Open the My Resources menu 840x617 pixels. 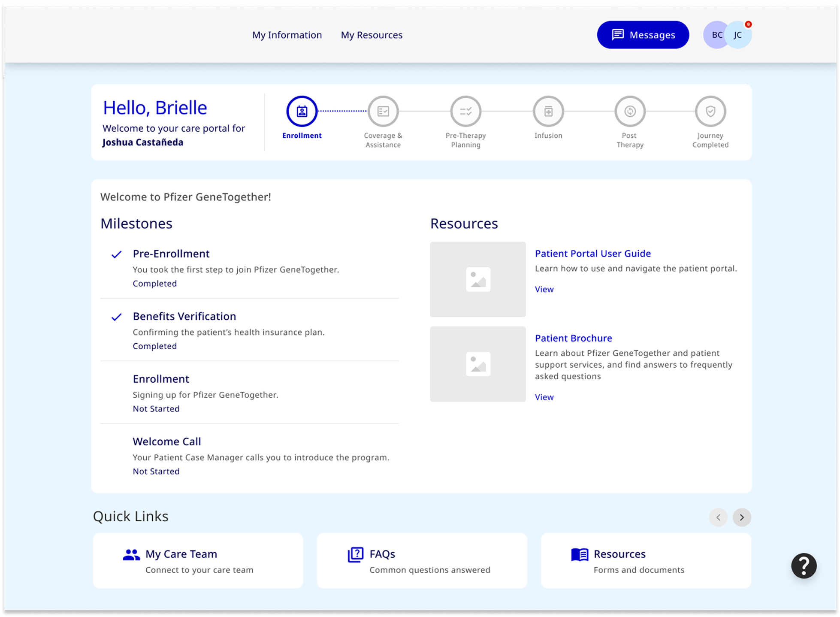pyautogui.click(x=372, y=35)
